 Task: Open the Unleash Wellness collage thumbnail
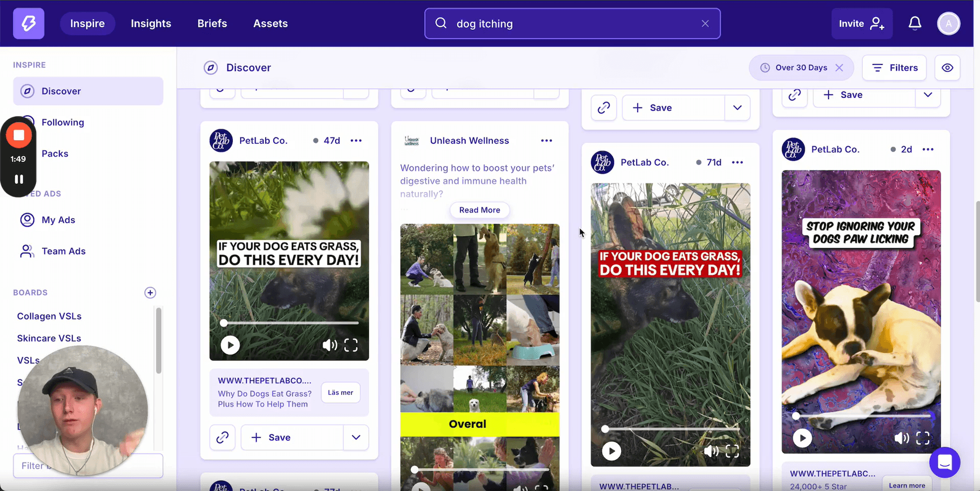(x=480, y=357)
